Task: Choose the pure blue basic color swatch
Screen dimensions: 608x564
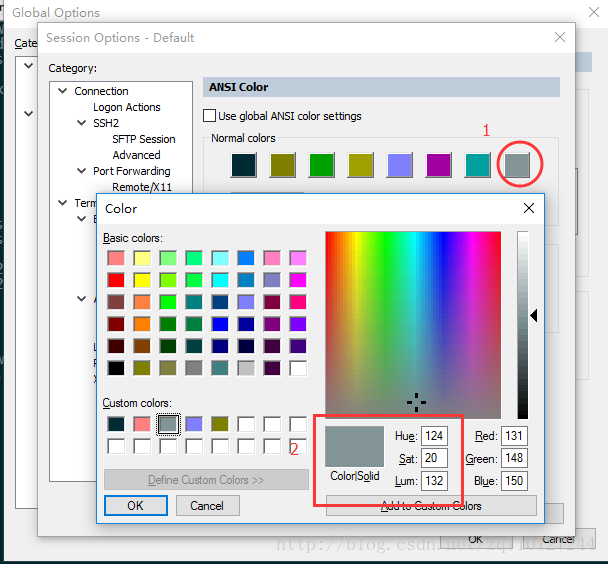Action: point(220,324)
